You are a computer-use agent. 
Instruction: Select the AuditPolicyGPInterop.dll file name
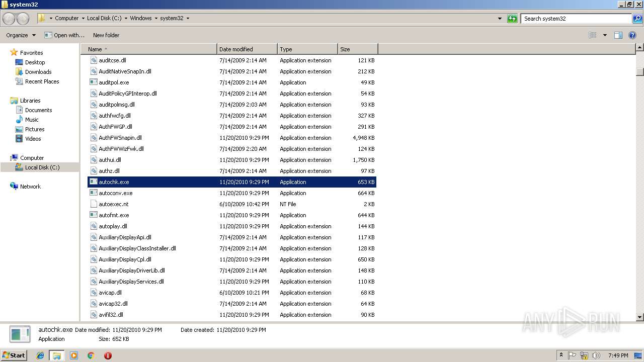(x=128, y=94)
